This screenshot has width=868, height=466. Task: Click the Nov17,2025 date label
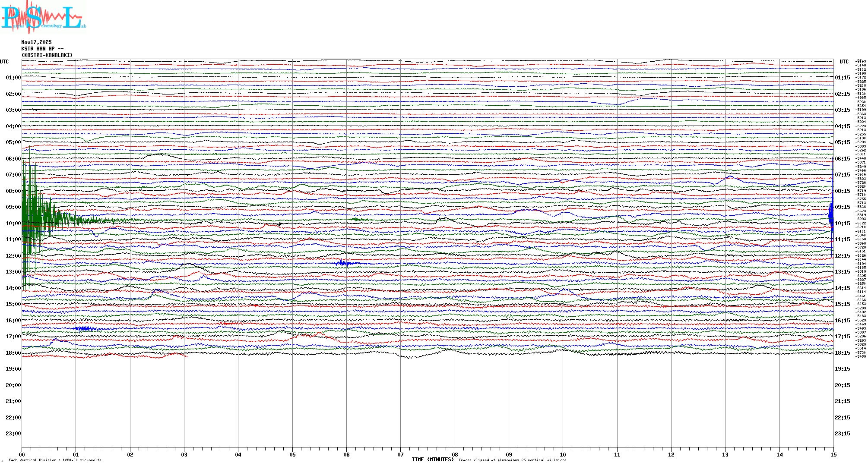click(36, 42)
